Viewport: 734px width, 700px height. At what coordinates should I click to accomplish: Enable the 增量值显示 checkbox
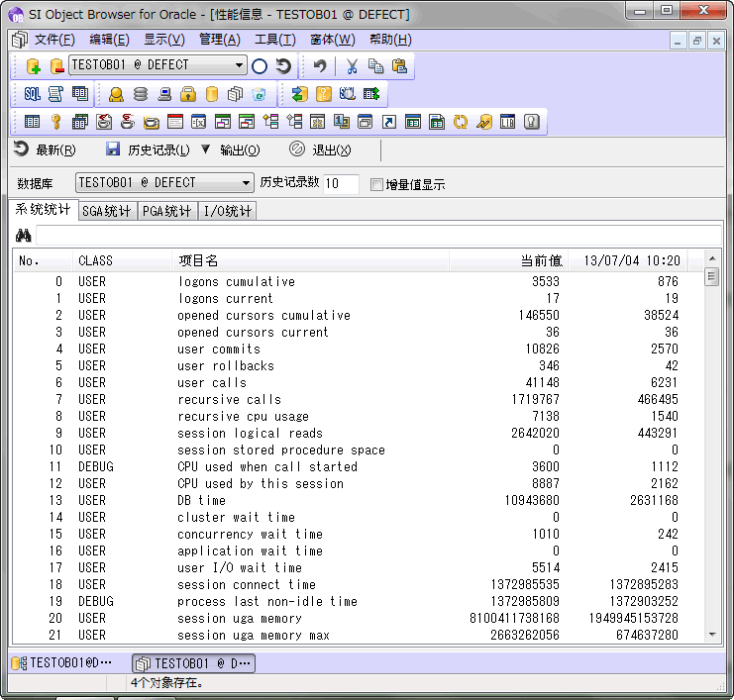tap(376, 184)
